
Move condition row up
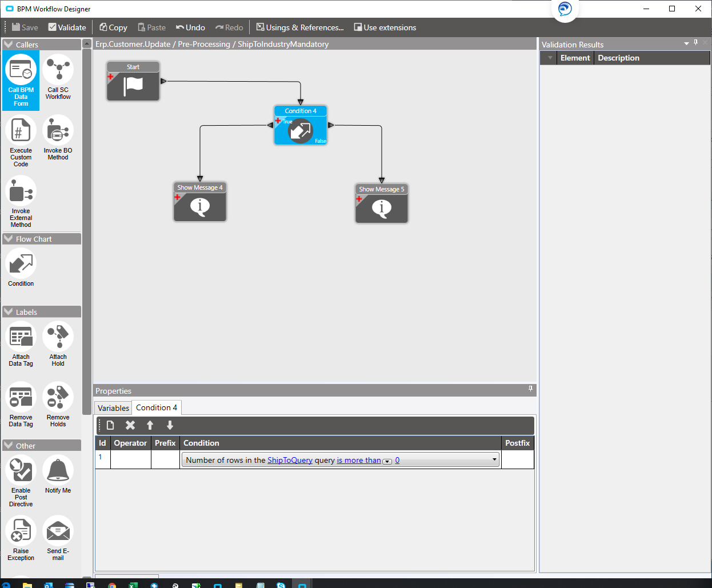150,425
